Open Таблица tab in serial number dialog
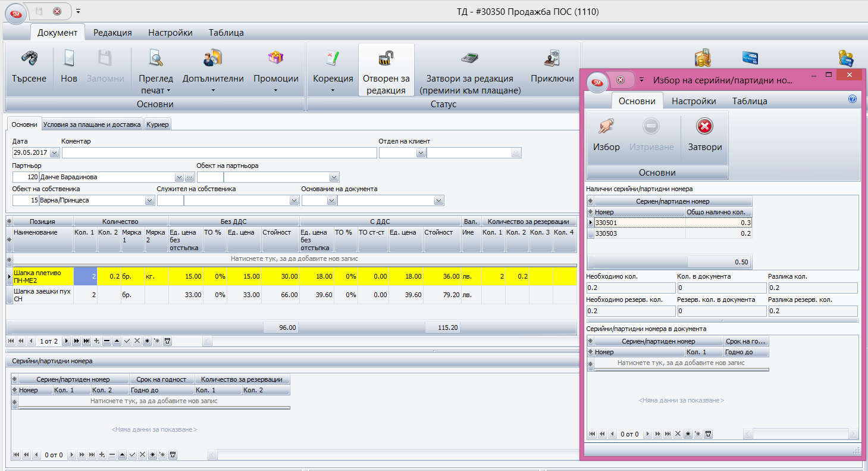 point(750,101)
